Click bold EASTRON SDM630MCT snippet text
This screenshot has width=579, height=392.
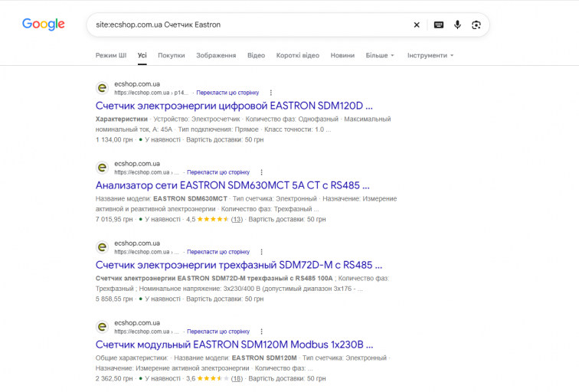190,198
